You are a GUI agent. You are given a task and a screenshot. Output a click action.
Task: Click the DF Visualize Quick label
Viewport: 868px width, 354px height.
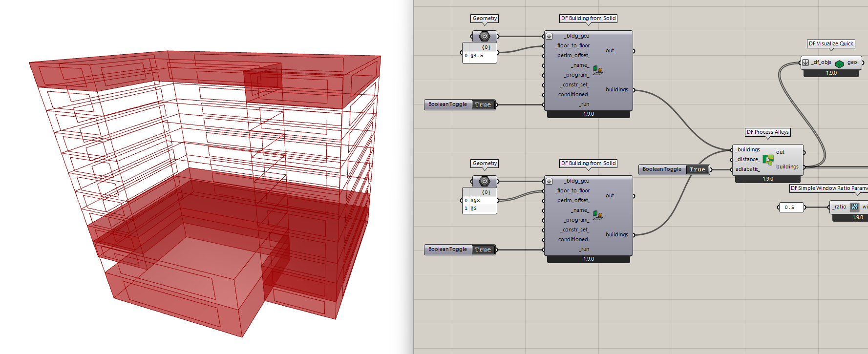click(x=830, y=43)
